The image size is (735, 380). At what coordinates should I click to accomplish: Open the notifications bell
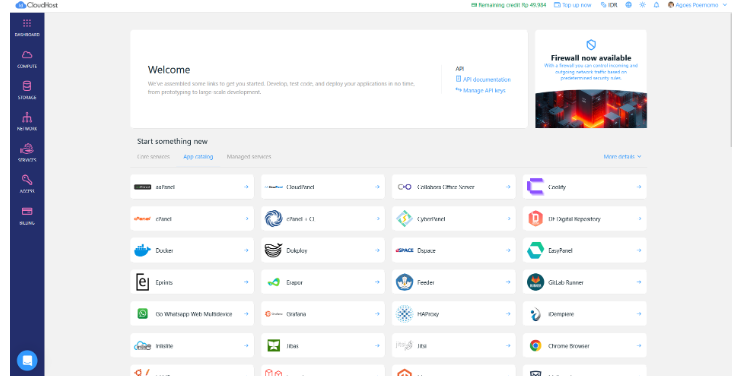(x=656, y=5)
